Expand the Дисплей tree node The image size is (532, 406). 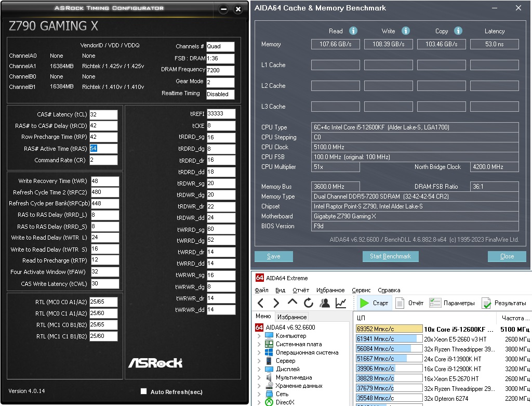point(259,369)
